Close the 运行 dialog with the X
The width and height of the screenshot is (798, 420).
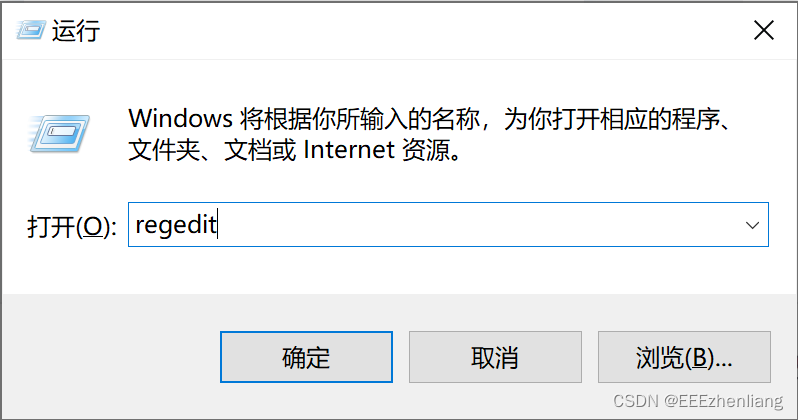(x=764, y=30)
